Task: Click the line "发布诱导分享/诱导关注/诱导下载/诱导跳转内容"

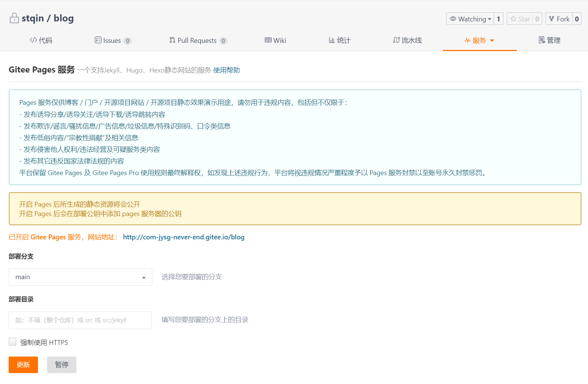Action: point(92,115)
